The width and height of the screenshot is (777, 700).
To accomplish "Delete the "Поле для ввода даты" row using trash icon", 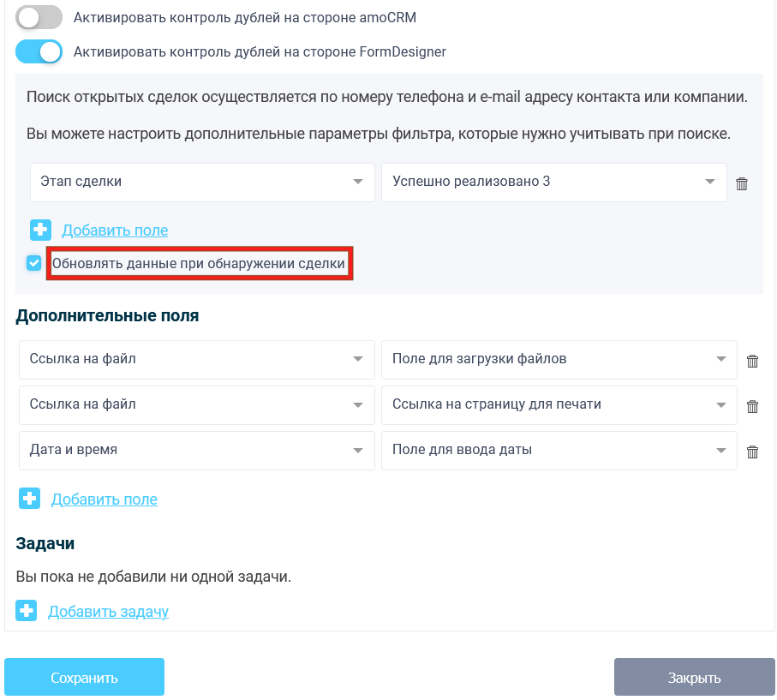I will coord(752,451).
